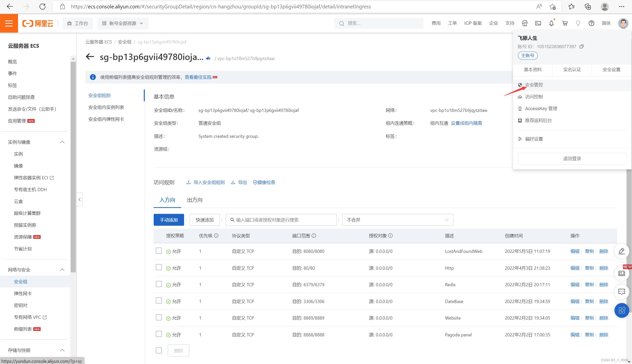This screenshot has height=364, width=632.
Task: Open notifications bell icon
Action: click(x=551, y=23)
